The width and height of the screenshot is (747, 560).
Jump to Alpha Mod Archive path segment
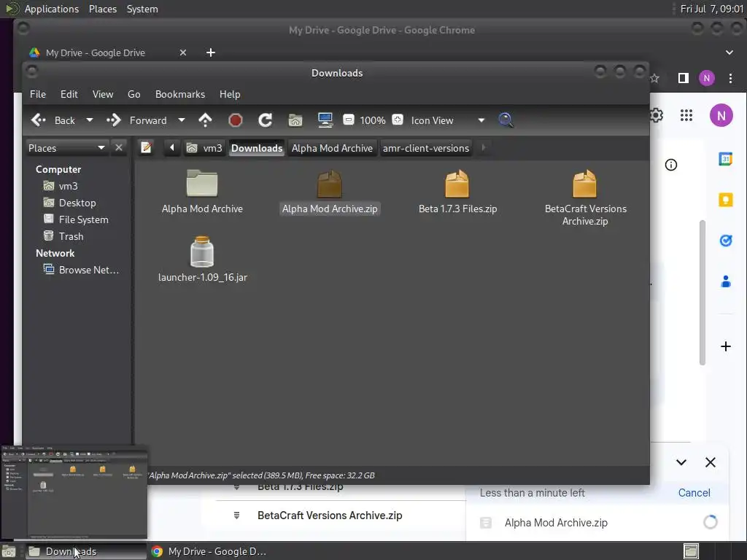click(332, 148)
